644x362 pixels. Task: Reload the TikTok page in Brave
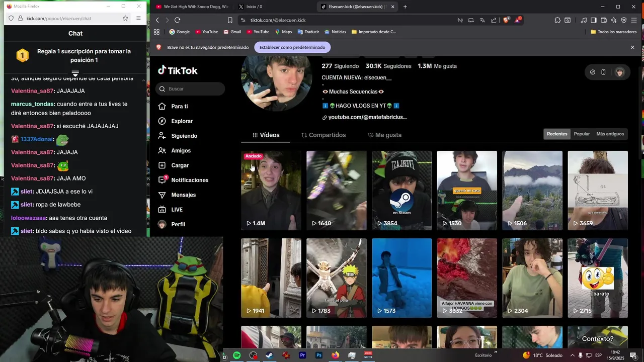point(177,20)
